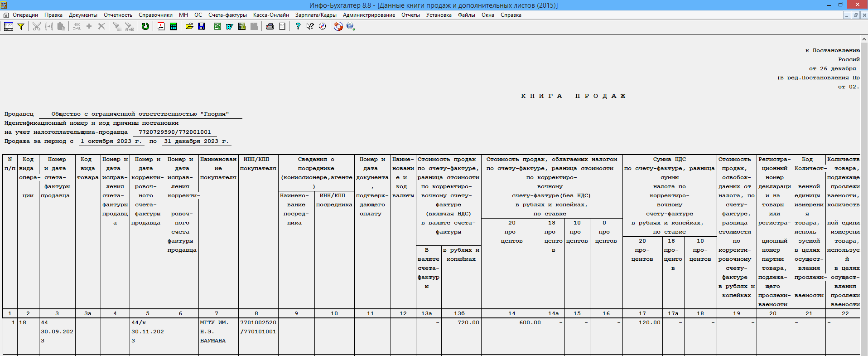Screen dimensions: 868x356
Task: Export to Excel via green X icon
Action: (x=217, y=26)
